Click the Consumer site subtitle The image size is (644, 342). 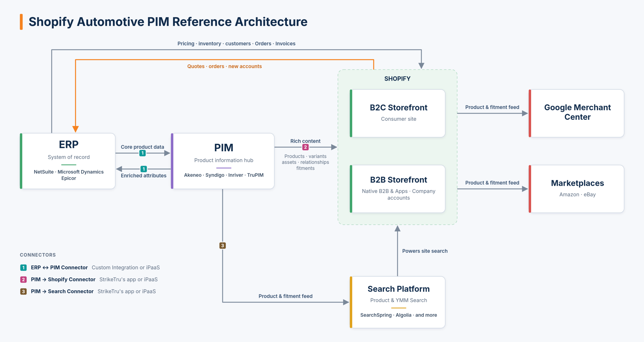pos(398,119)
